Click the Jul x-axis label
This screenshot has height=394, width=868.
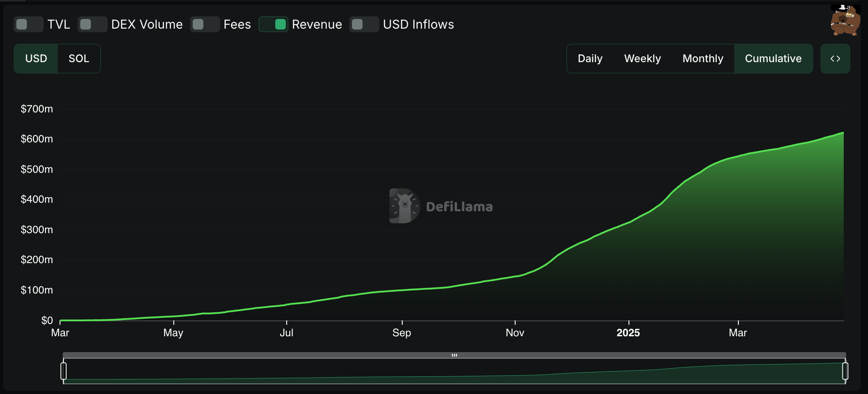286,333
